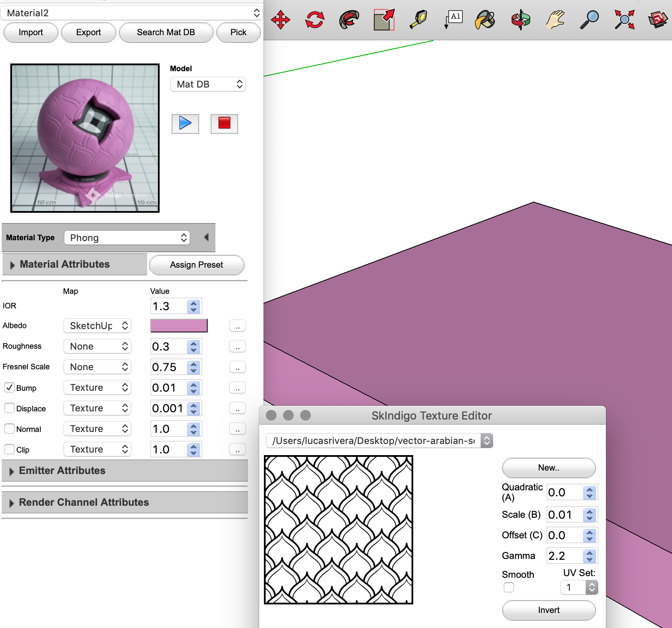Click the Zoom Extents tool
The height and width of the screenshot is (628, 672).
[x=624, y=20]
